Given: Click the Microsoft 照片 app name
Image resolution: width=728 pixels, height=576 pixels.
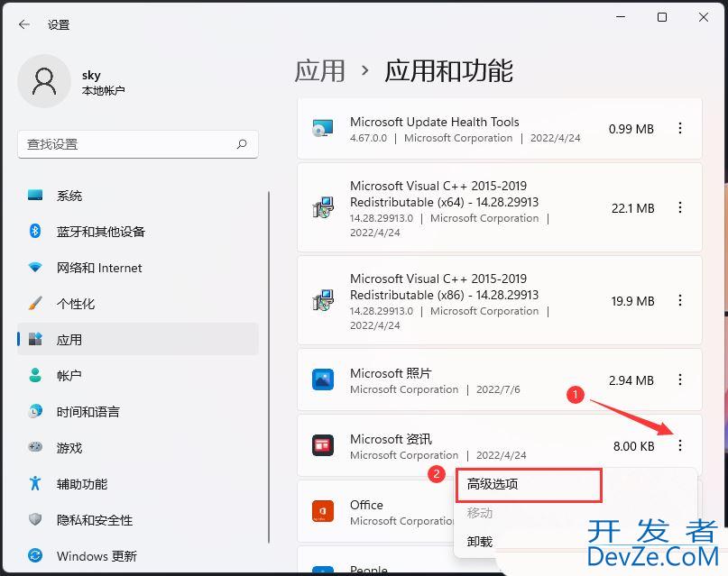Looking at the screenshot, I should tap(391, 373).
